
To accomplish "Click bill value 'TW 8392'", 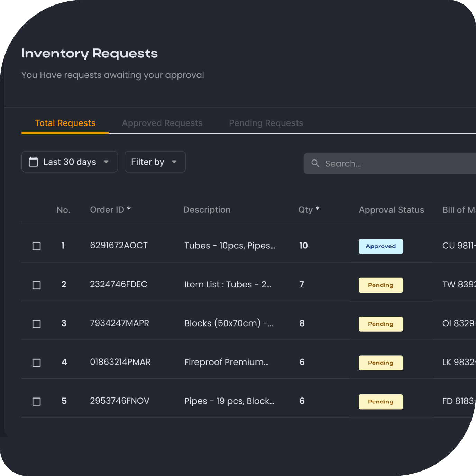I will 459,284.
